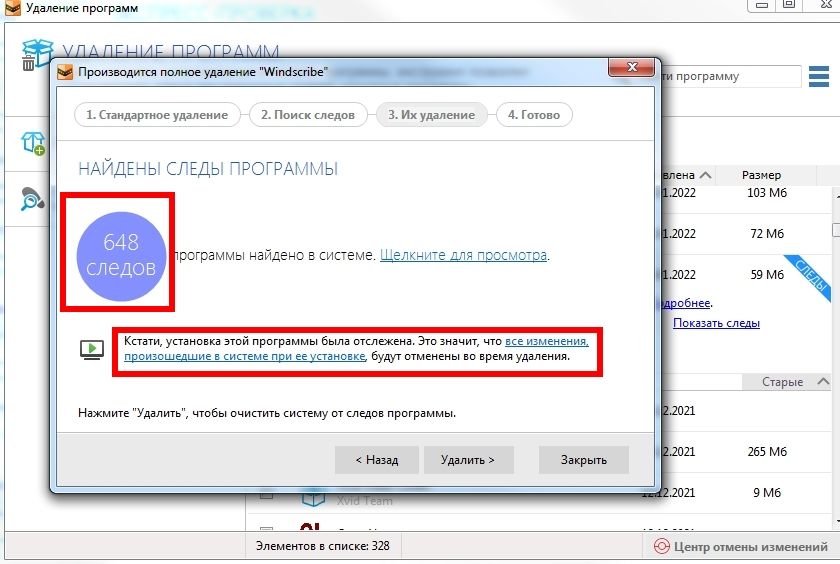Select the search traces magnifier sidebar icon
The height and width of the screenshot is (564, 840).
point(33,199)
